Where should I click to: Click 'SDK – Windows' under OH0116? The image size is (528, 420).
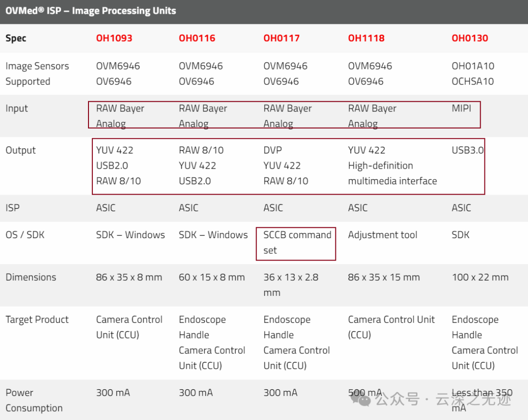pos(213,235)
